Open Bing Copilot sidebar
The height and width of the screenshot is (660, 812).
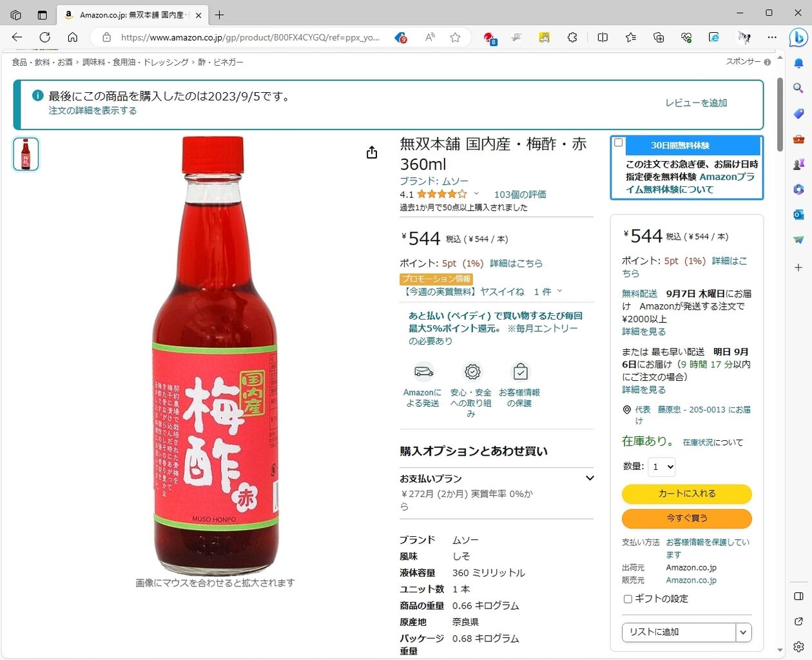(x=798, y=37)
